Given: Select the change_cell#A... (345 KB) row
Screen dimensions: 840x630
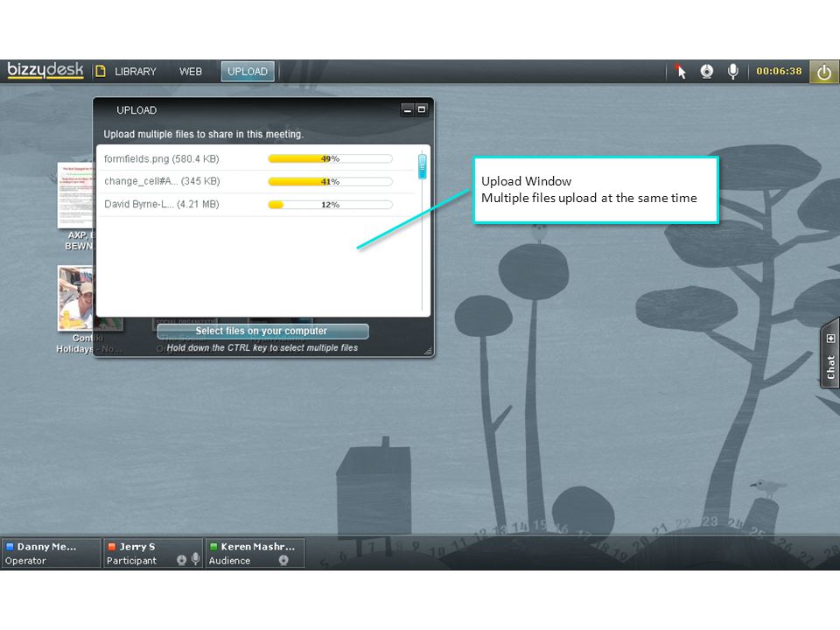Looking at the screenshot, I should point(256,182).
